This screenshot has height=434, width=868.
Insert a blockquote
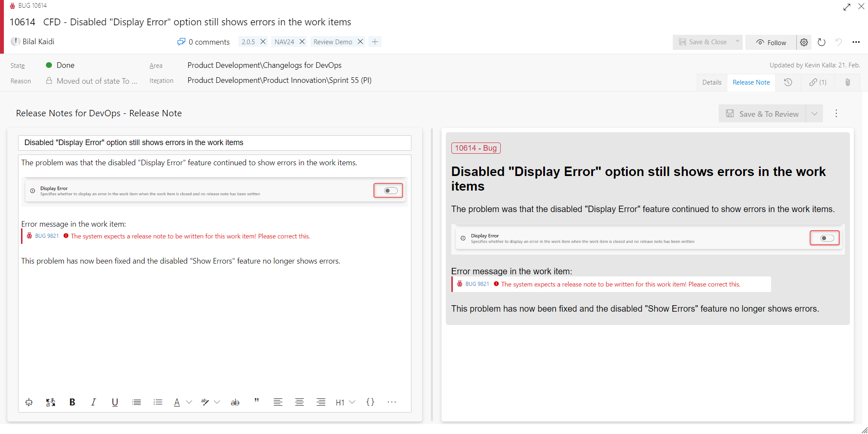(x=257, y=401)
